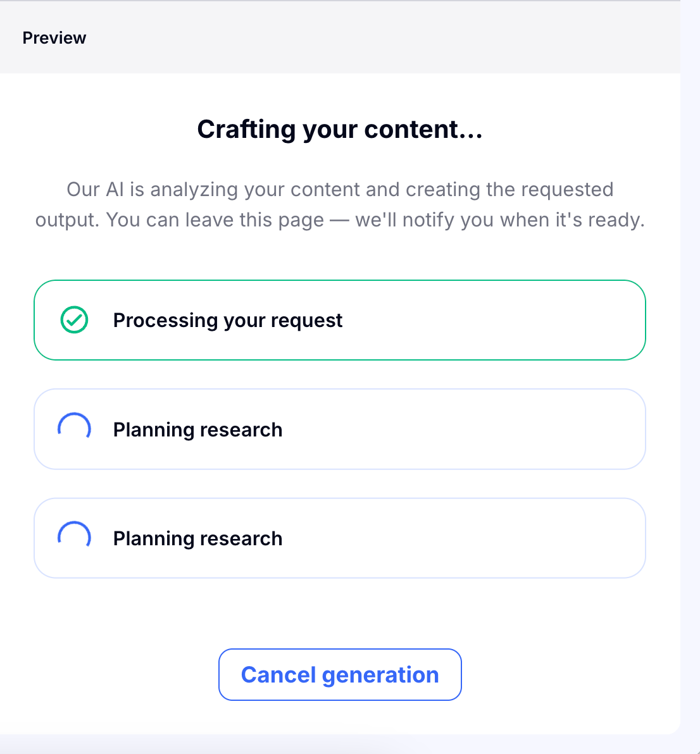
Task: Click the green checkmark completed-step icon
Action: pyautogui.click(x=74, y=320)
